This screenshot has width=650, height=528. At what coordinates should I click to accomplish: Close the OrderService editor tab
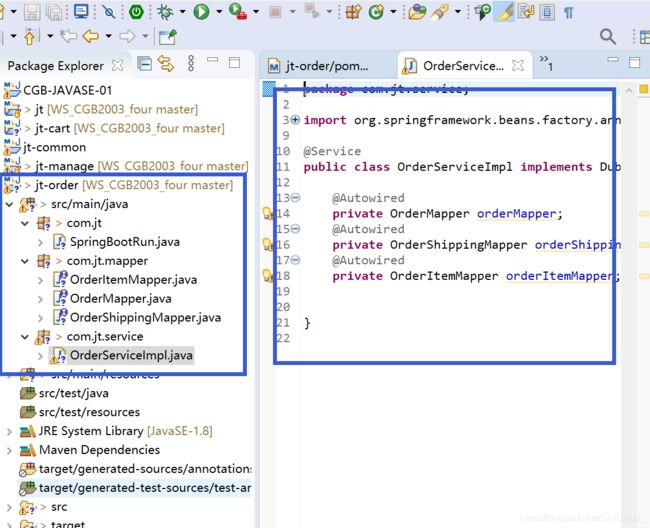[x=518, y=65]
